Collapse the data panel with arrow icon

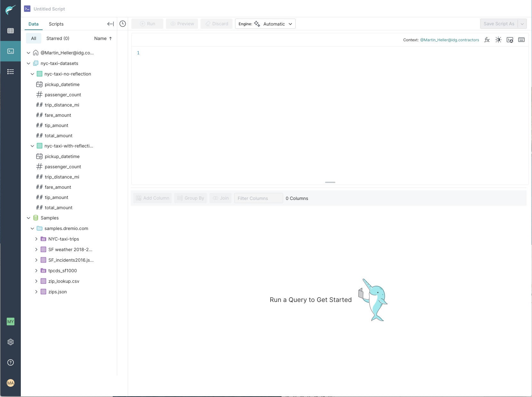[110, 24]
